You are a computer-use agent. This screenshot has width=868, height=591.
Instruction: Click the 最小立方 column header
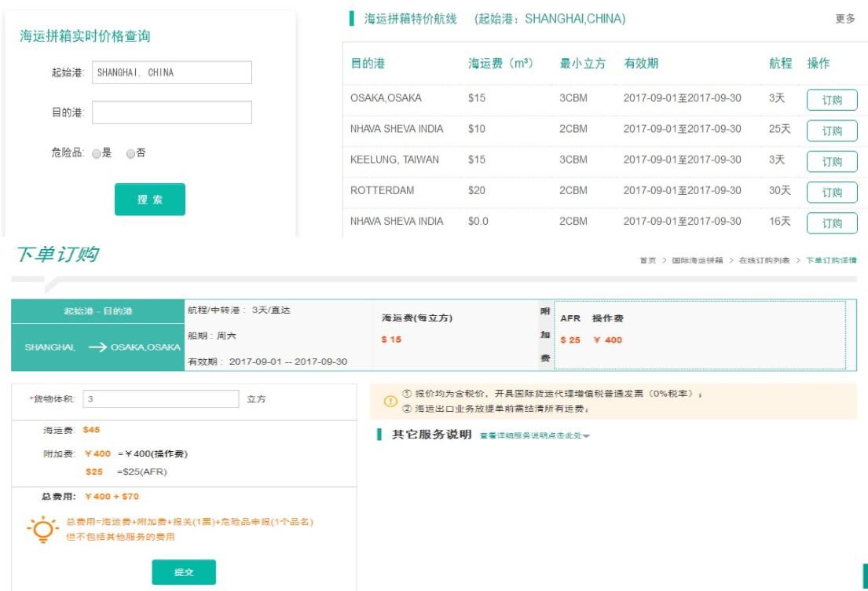click(583, 64)
